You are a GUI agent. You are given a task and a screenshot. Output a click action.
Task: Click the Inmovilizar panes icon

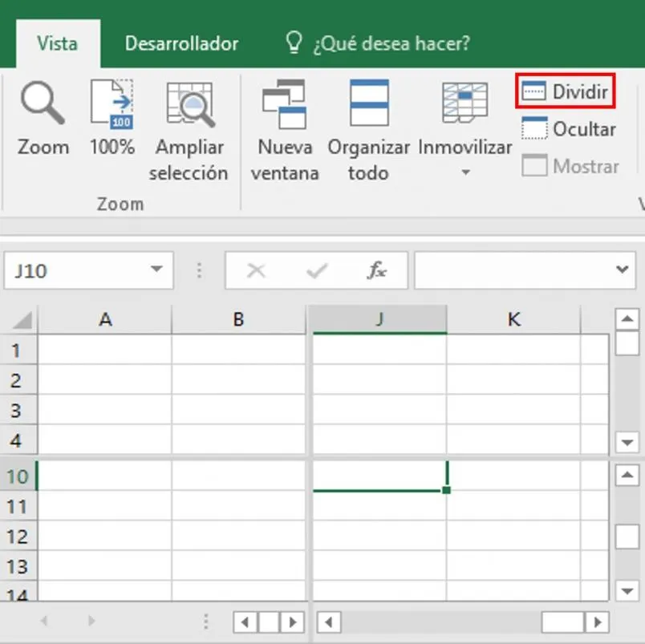pyautogui.click(x=464, y=103)
